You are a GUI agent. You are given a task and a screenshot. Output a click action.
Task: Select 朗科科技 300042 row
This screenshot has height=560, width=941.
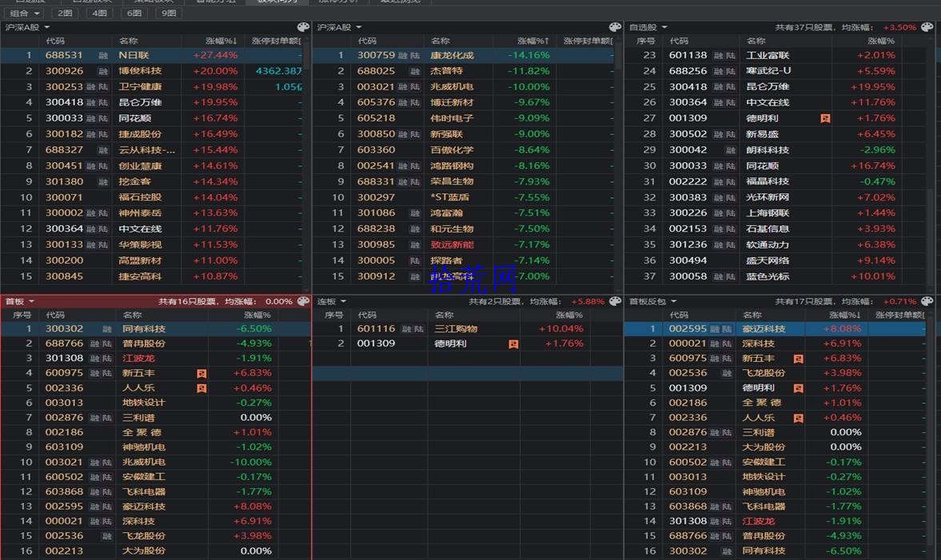776,150
